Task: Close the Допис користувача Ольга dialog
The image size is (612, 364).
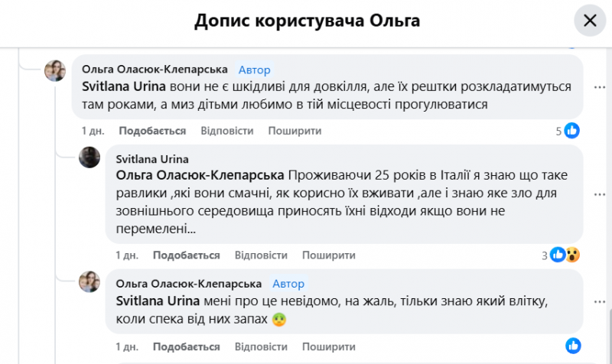Action: pos(590,21)
